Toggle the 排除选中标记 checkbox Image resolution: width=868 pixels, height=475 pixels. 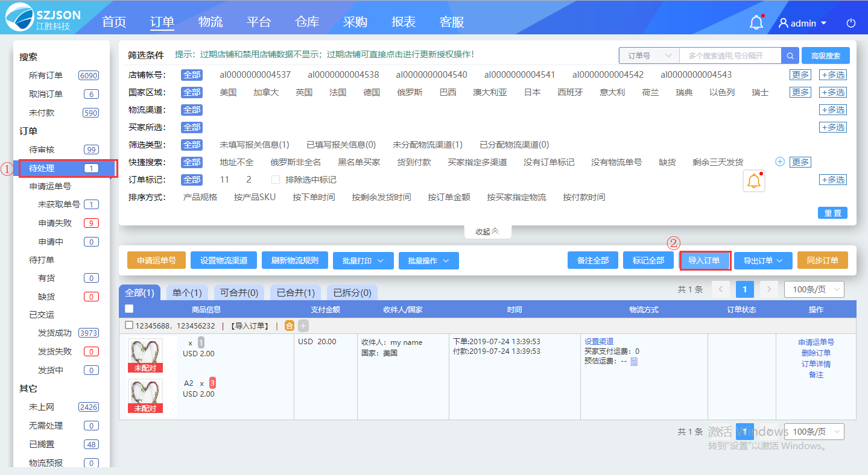tap(276, 180)
